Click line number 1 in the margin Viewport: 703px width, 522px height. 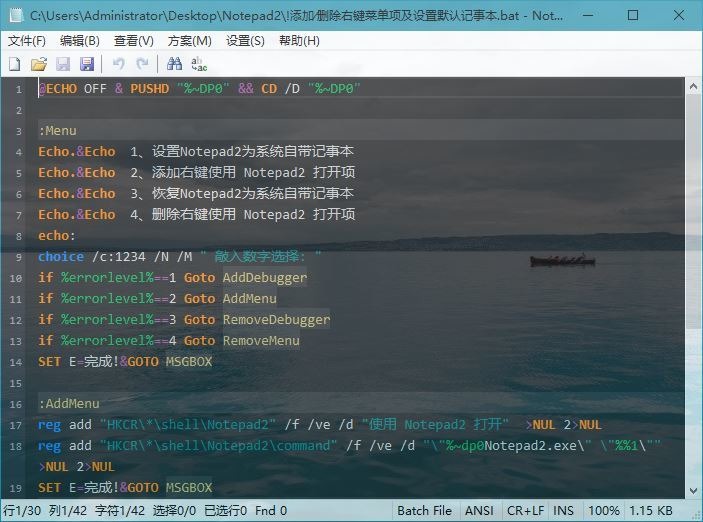click(19, 89)
